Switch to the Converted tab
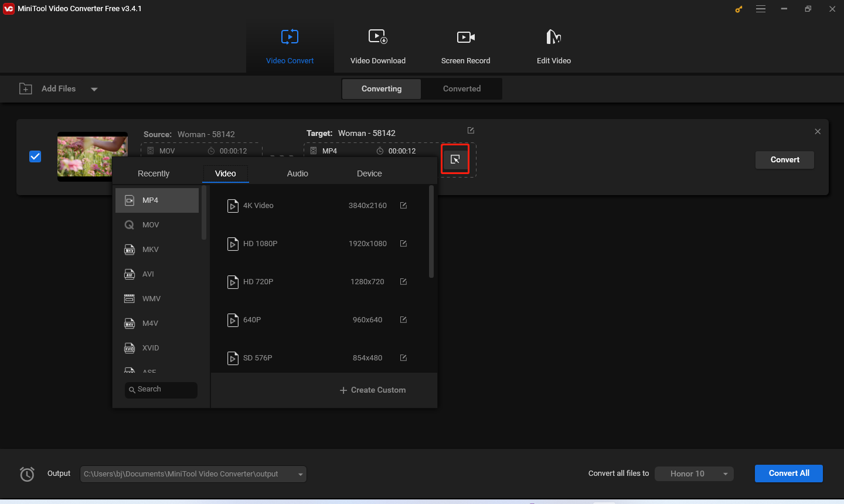The width and height of the screenshot is (844, 504). coord(462,88)
